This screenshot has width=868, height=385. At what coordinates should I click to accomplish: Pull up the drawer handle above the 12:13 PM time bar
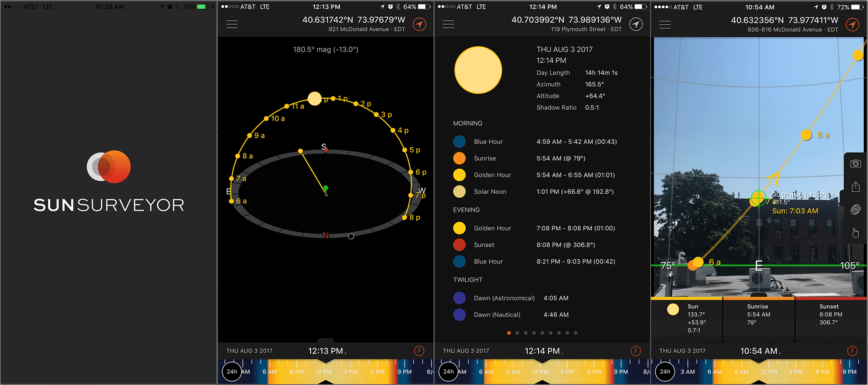325,340
